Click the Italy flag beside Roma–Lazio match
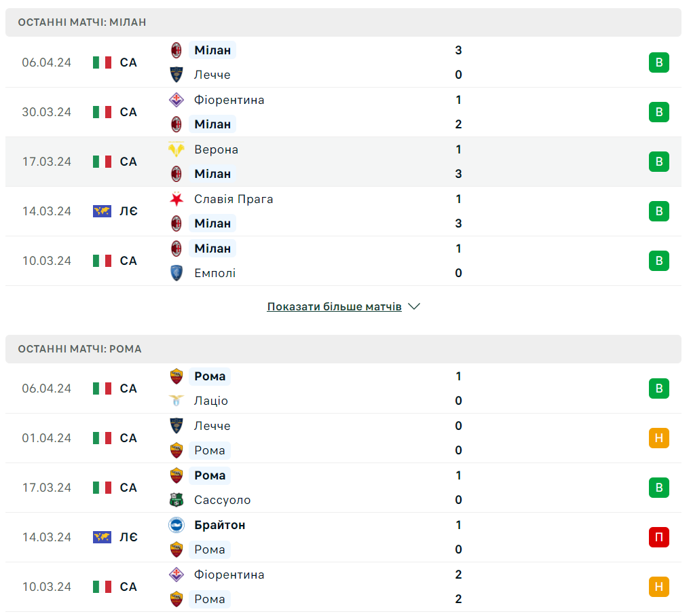This screenshot has height=616, width=691. tap(102, 388)
